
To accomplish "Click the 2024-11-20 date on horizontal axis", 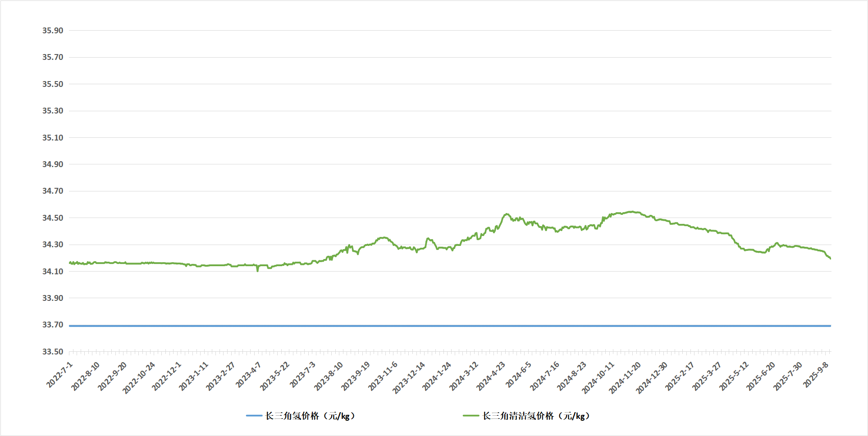I will (625, 378).
